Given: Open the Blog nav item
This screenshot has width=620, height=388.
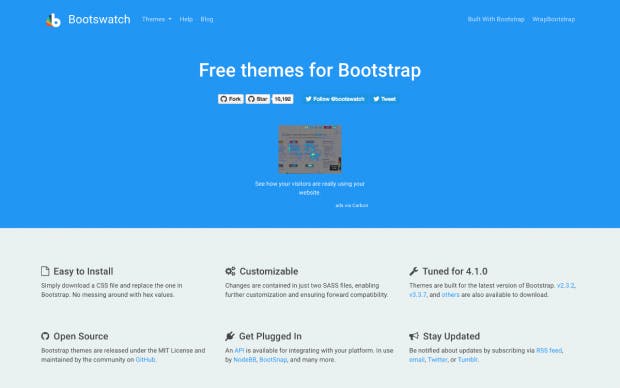Looking at the screenshot, I should (207, 19).
